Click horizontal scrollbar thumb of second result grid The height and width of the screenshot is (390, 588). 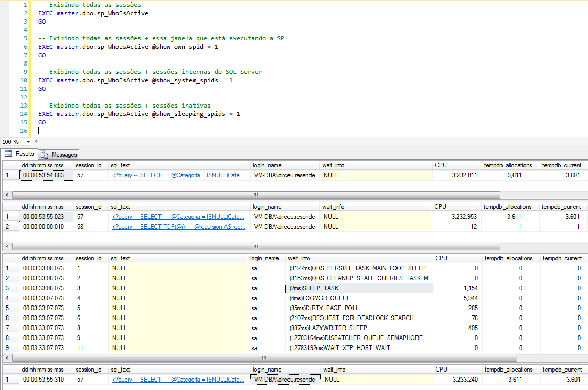[x=256, y=247]
